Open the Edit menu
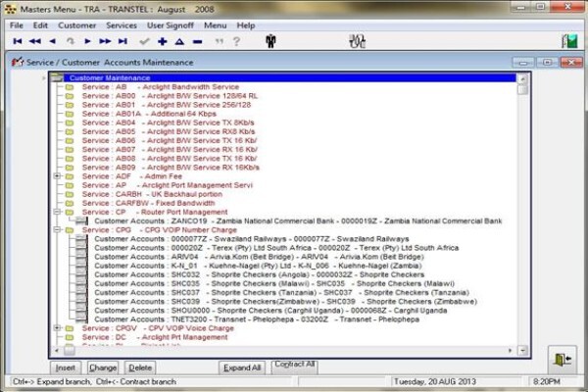Viewport: 588px width, 392px height. pyautogui.click(x=40, y=25)
